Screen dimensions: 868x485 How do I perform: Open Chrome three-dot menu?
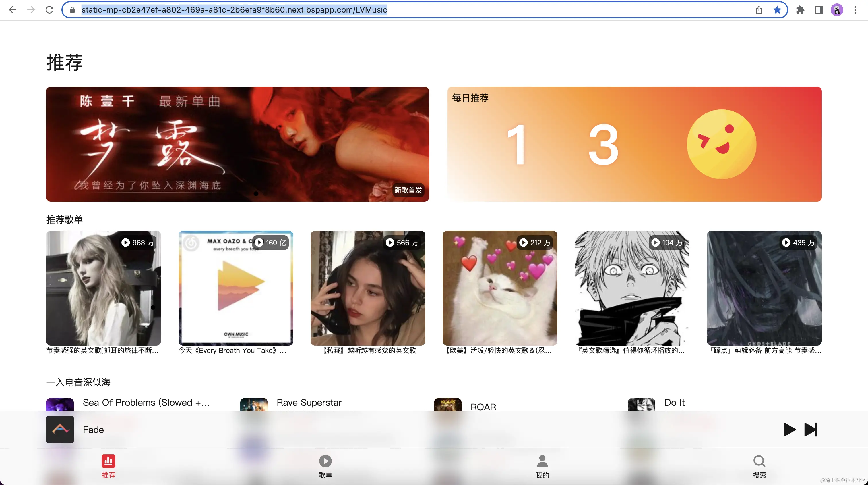(x=855, y=10)
